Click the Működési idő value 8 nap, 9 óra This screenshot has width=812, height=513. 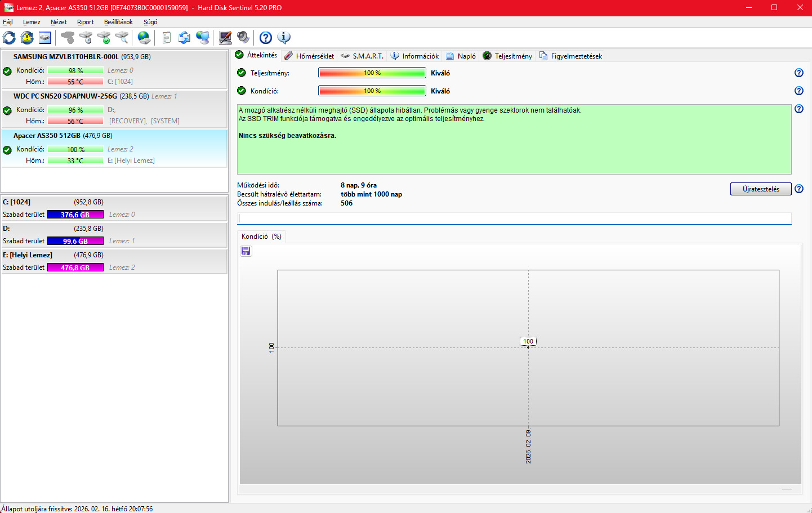pos(359,185)
